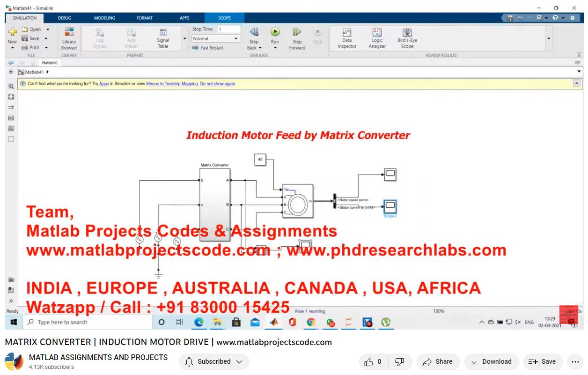Click the Do not show again link
This screenshot has height=375, width=588.
(217, 84)
